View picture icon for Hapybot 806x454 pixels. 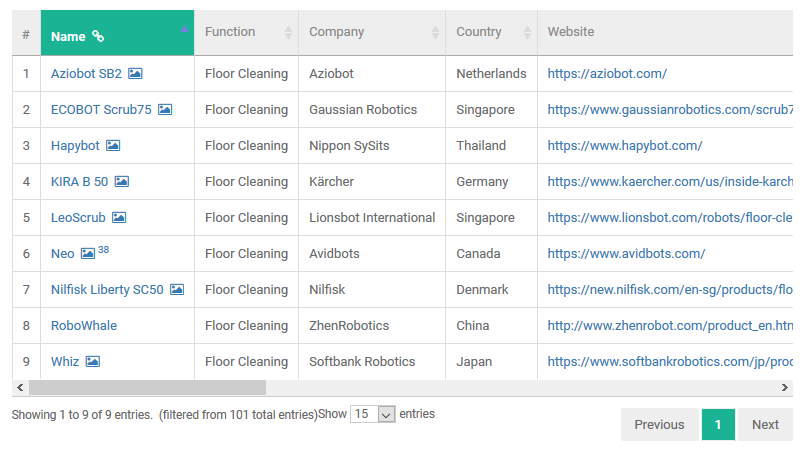pyautogui.click(x=113, y=146)
